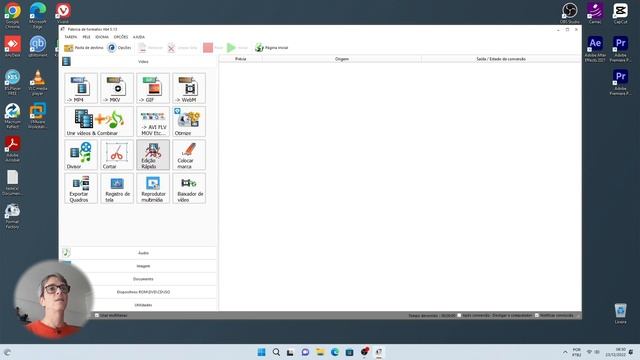The height and width of the screenshot is (360, 640).
Task: Click the green Iniciar play button
Action: coord(237,48)
